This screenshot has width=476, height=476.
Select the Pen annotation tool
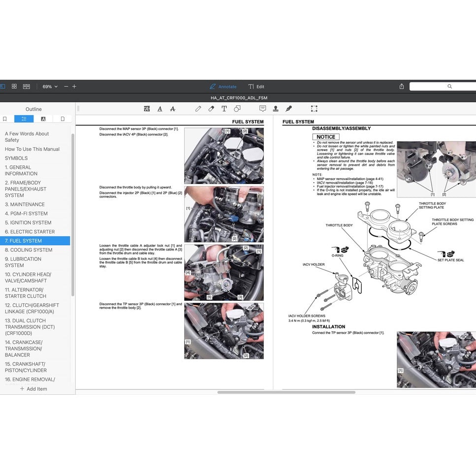[x=198, y=108]
